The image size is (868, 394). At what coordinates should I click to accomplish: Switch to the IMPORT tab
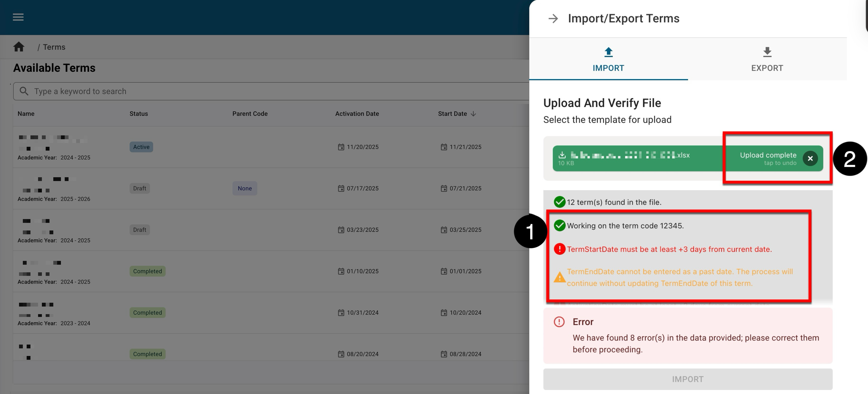(608, 60)
